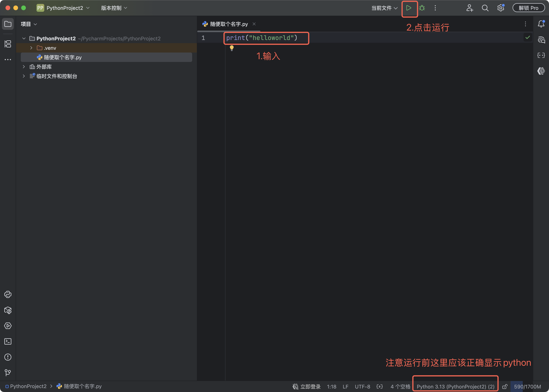549x392 pixels.
Task: Toggle the Project tool window folder icon
Action: pos(8,24)
